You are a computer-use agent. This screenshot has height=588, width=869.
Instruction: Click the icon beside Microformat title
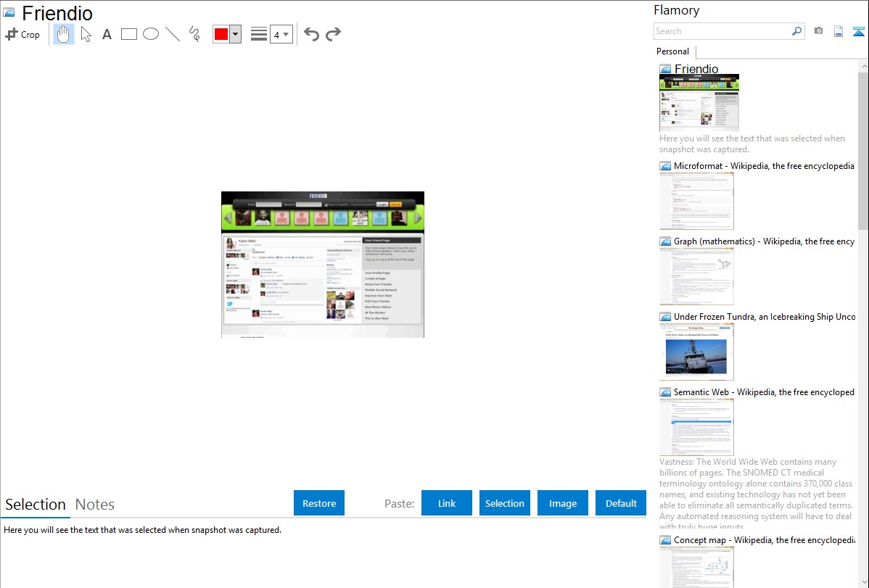coord(665,166)
